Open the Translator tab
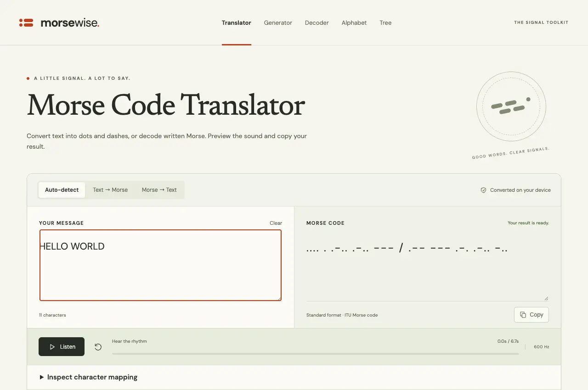The image size is (588, 390). click(x=237, y=22)
